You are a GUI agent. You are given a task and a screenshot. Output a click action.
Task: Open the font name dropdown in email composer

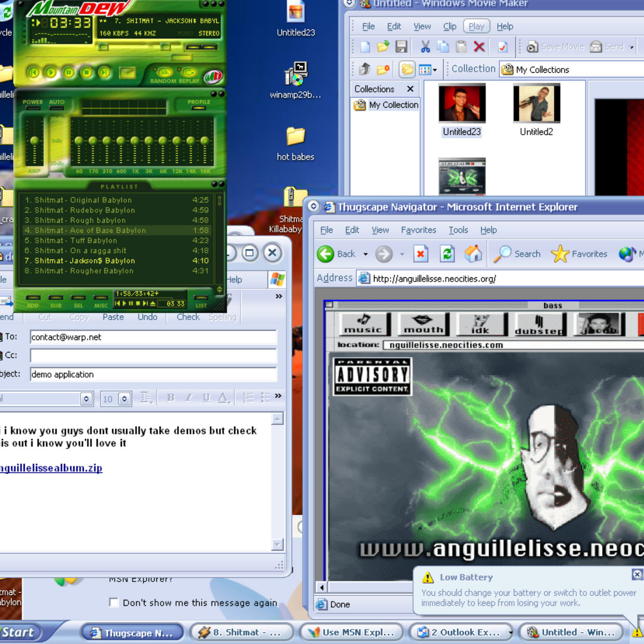86,399
